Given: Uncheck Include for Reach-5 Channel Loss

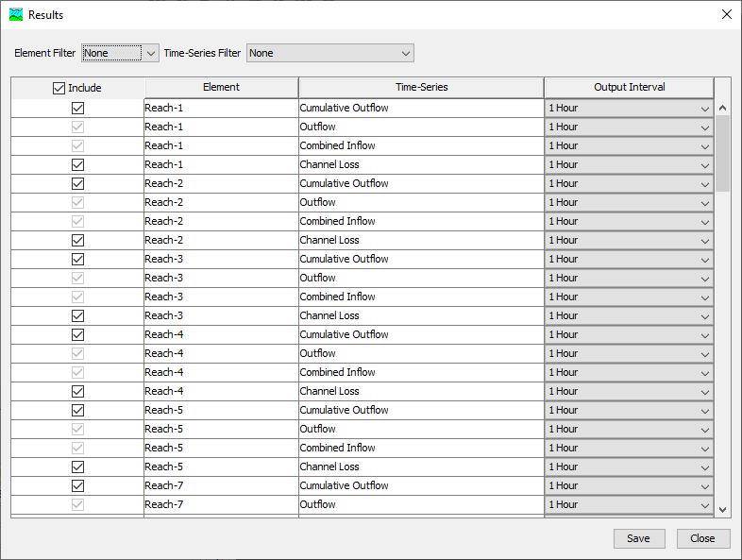Looking at the screenshot, I should 77,467.
